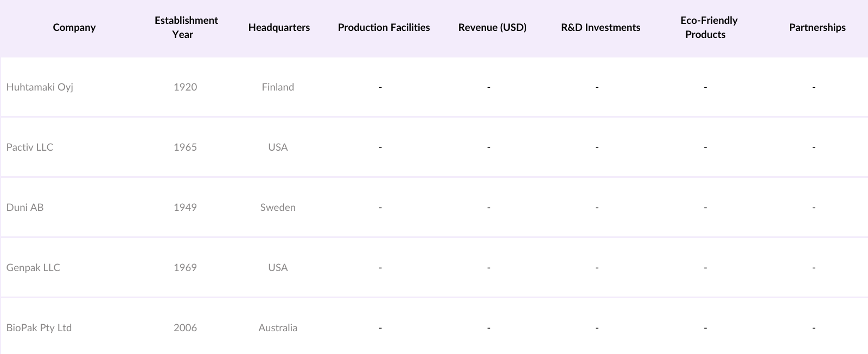Click the Huhtamaki Oyj company name
The image size is (868, 354).
tap(40, 87)
